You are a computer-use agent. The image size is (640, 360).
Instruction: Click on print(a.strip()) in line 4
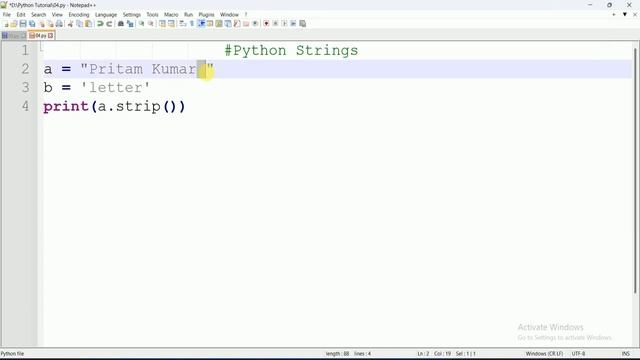pyautogui.click(x=114, y=107)
